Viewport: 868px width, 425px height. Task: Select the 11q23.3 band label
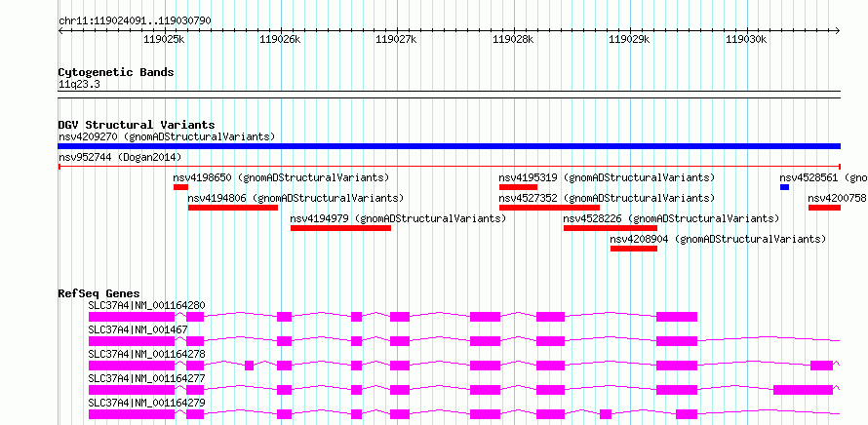[79, 85]
